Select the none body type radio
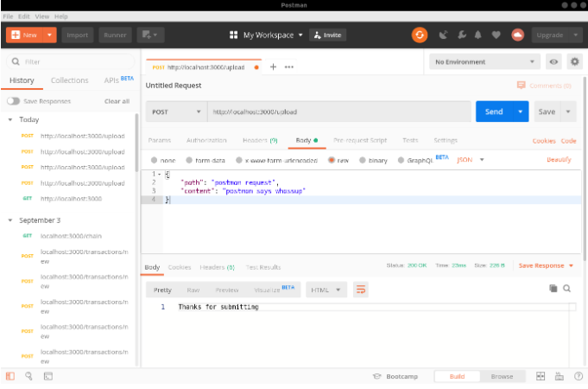The height and width of the screenshot is (389, 588). click(x=154, y=160)
